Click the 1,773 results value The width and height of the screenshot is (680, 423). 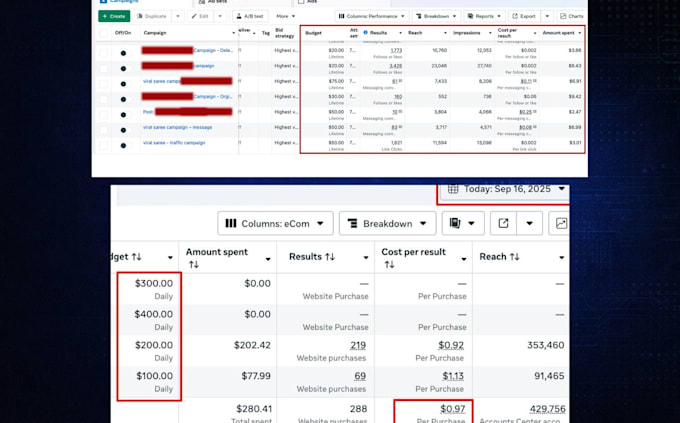(x=396, y=50)
